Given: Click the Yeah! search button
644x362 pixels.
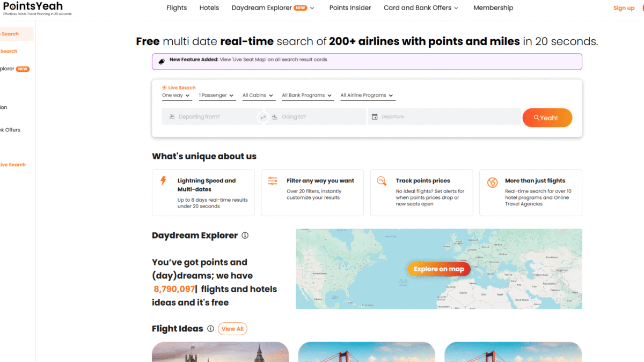Looking at the screenshot, I should [547, 118].
